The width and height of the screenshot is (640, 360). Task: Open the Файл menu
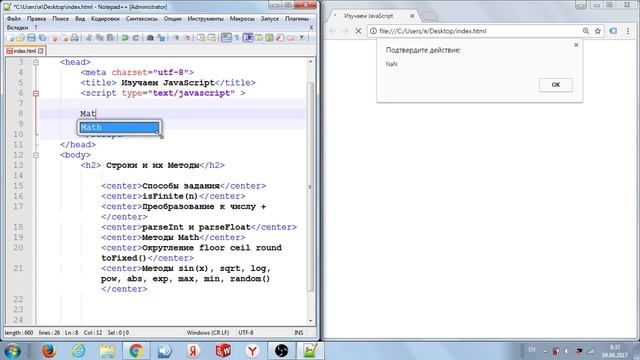(14, 19)
